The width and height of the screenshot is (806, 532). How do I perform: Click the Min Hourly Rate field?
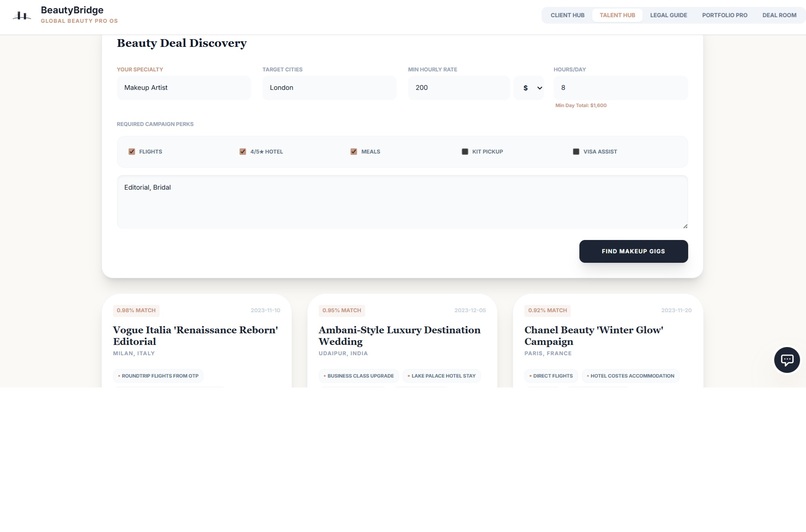click(459, 88)
